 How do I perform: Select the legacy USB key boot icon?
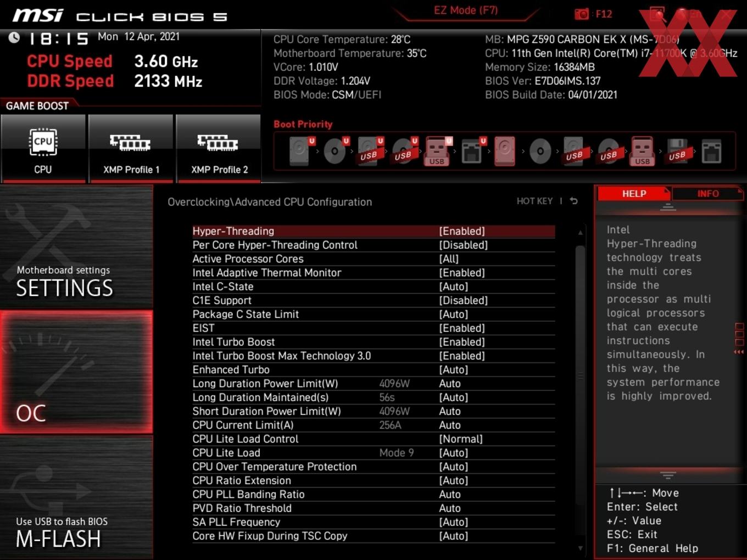click(x=643, y=151)
